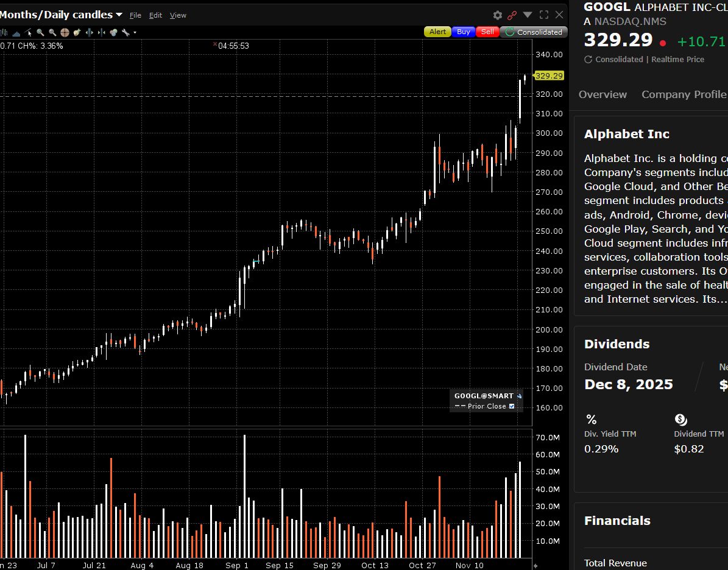Select the trendline drawing tool
Viewport: 728px width, 570px height.
pyautogui.click(x=28, y=32)
